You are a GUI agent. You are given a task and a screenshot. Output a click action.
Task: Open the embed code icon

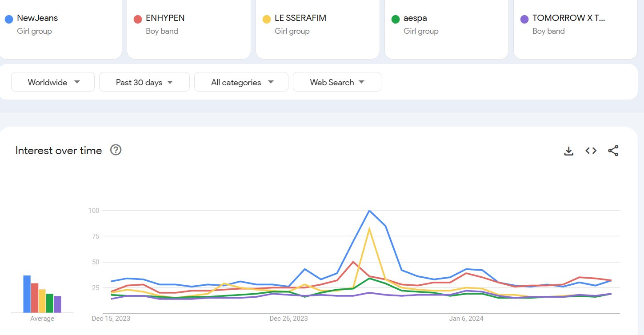coord(591,151)
